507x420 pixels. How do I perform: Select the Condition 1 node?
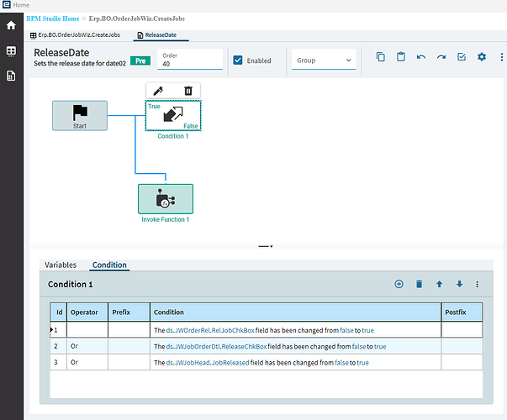(x=173, y=116)
